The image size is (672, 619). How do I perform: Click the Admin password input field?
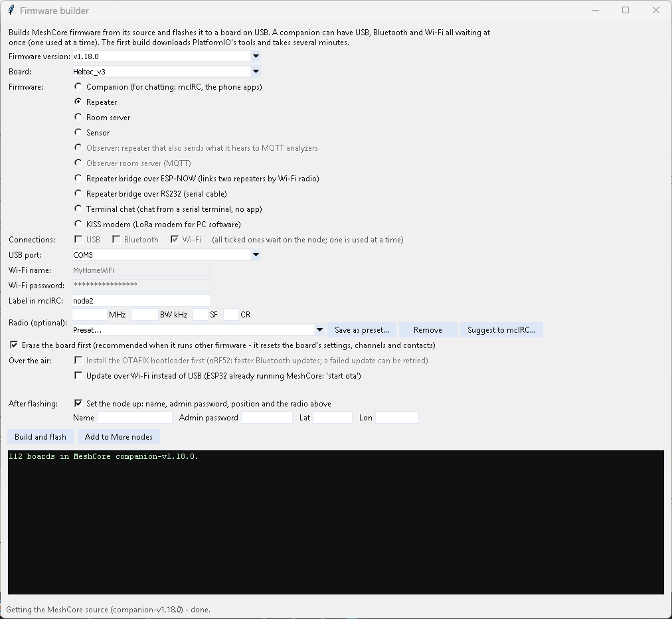pos(267,418)
